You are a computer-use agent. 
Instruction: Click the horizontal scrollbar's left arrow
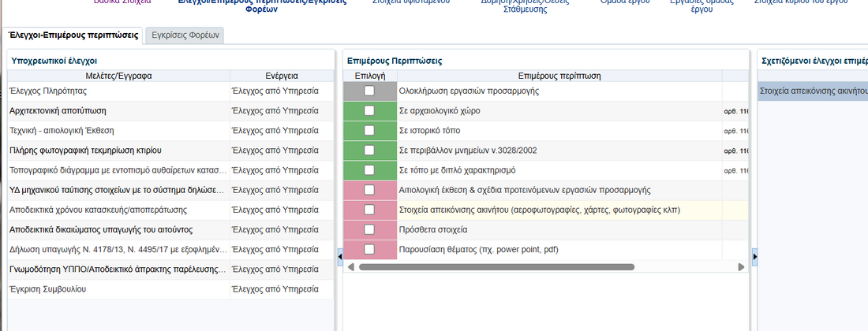click(351, 267)
